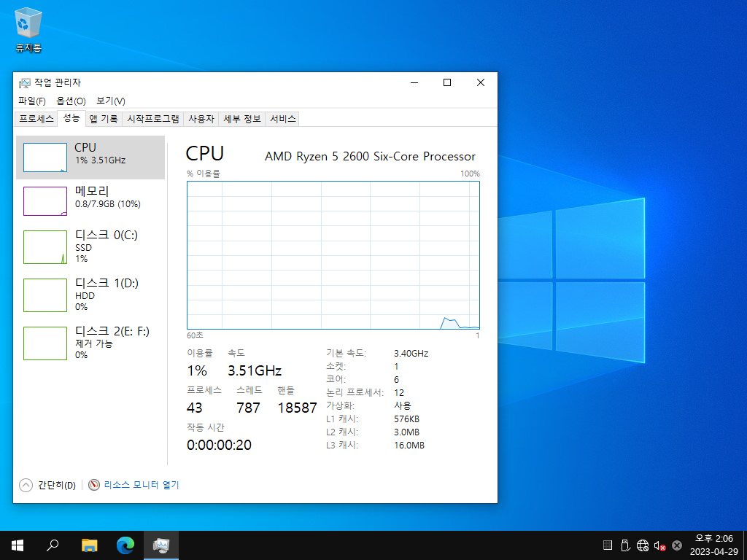Screen dimensions: 747x560
Task: Click the 0.8/7.9GB (10%) memory text
Action: (x=108, y=204)
